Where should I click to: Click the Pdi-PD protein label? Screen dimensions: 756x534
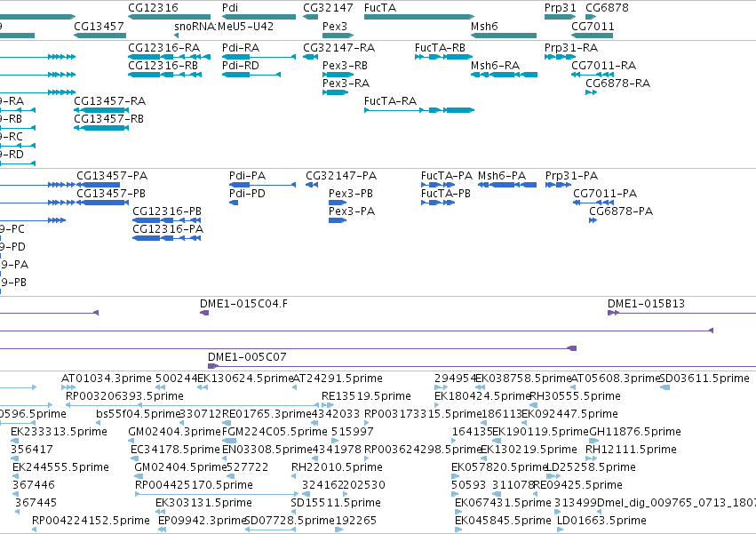247,194
